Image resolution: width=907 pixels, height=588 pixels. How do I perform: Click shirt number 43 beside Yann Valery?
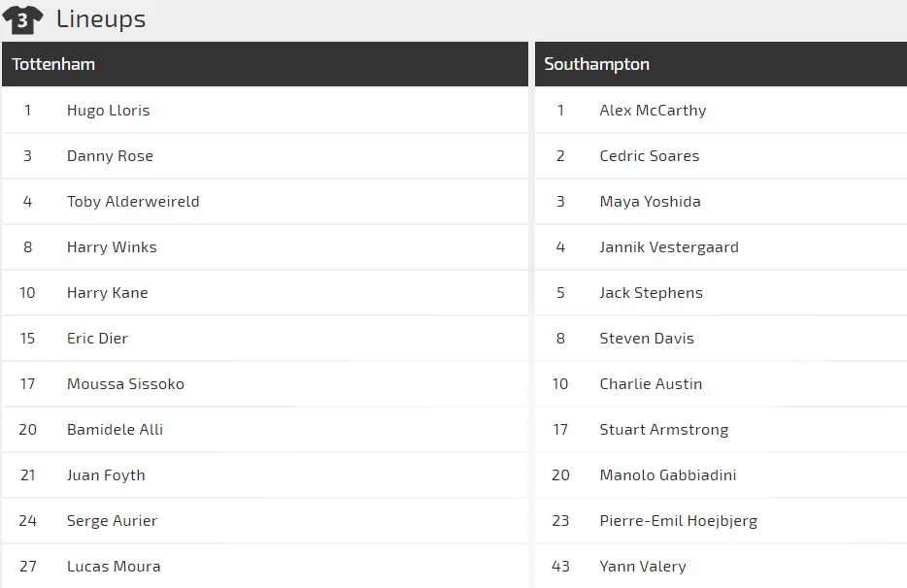560,566
